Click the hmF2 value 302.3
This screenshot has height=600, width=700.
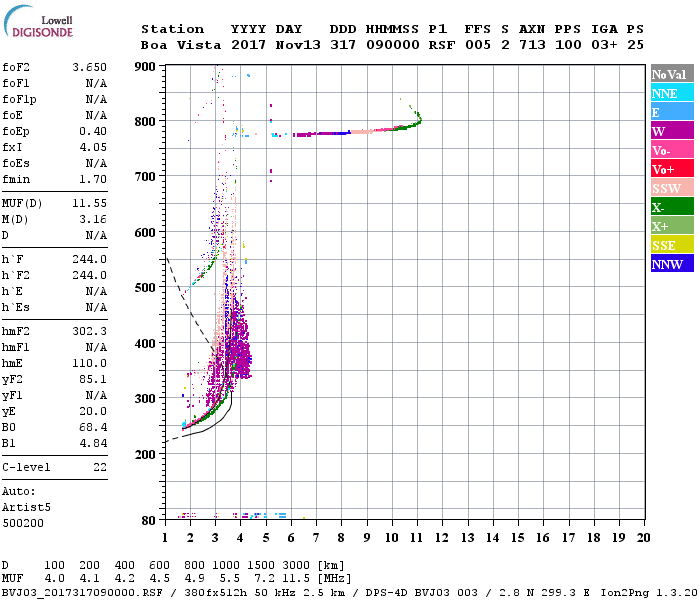(89, 331)
